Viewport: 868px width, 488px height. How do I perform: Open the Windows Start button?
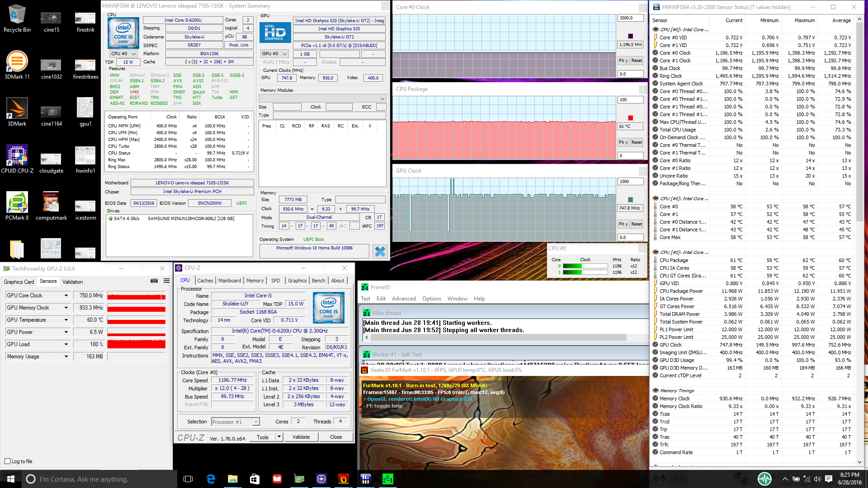[x=11, y=479]
